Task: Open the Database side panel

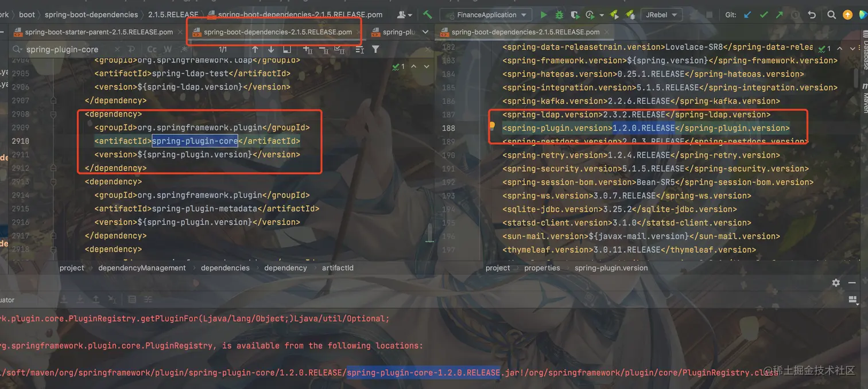Action: [865, 52]
